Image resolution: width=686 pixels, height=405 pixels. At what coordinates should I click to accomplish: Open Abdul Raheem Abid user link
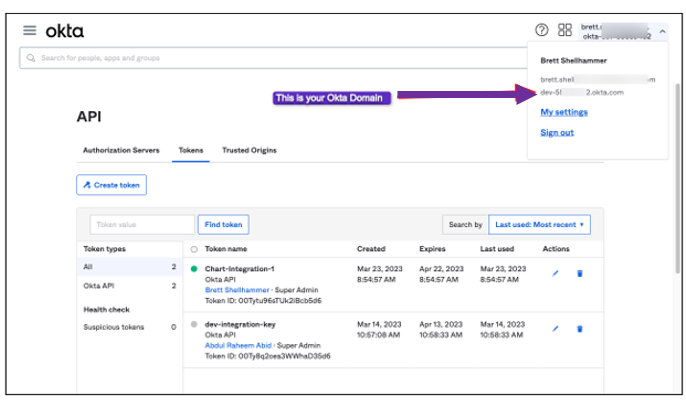tap(238, 346)
